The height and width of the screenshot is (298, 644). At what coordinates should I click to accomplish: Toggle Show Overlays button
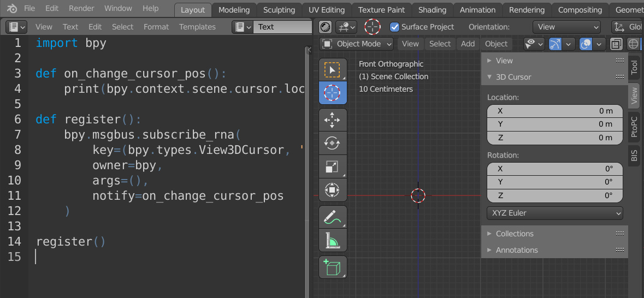586,44
